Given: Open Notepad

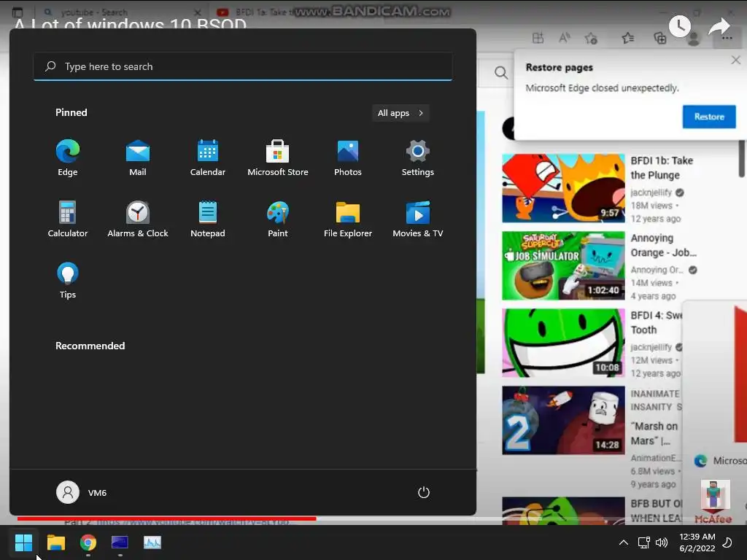Looking at the screenshot, I should click(208, 219).
